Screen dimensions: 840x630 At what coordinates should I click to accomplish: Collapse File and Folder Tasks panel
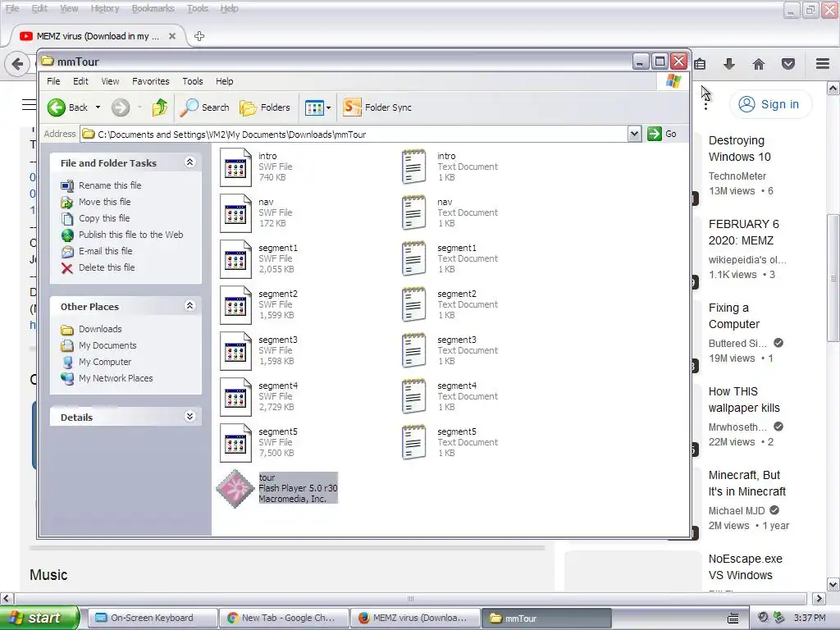pyautogui.click(x=189, y=162)
